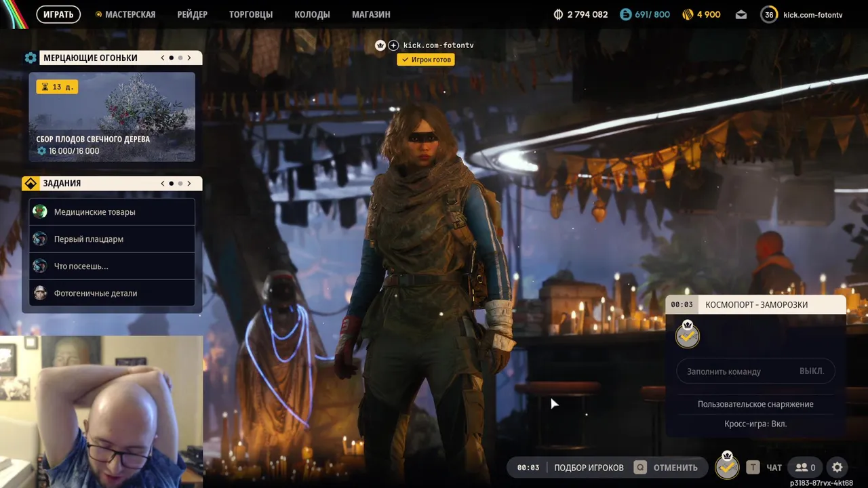Open the Сбор плодов свечного дерева event card
The image size is (868, 488).
tap(112, 117)
